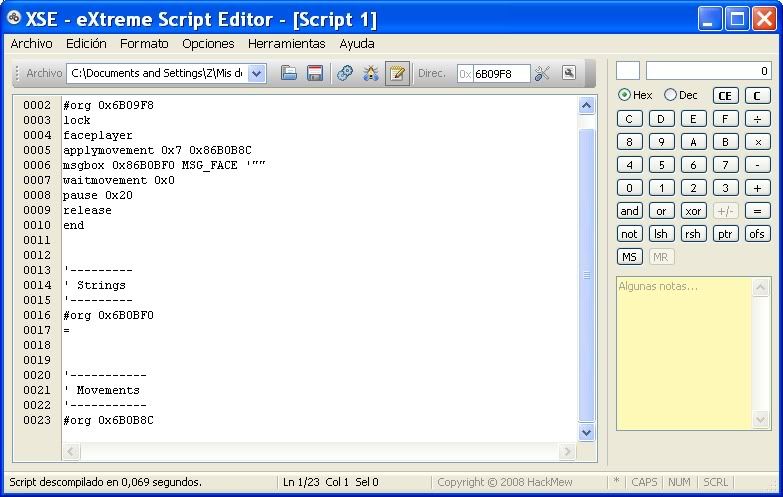The image size is (783, 497).
Task: Click the editor scroll down arrow
Action: tap(586, 433)
